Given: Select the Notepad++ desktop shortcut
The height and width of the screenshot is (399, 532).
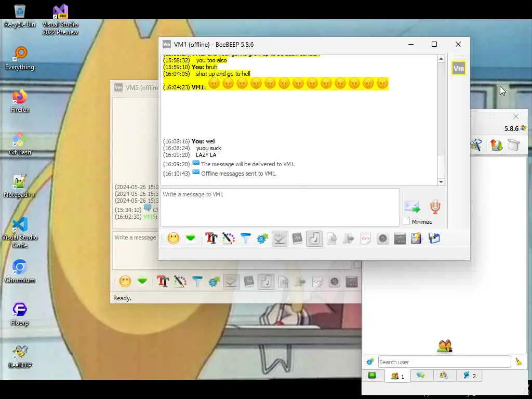Looking at the screenshot, I should point(20,187).
